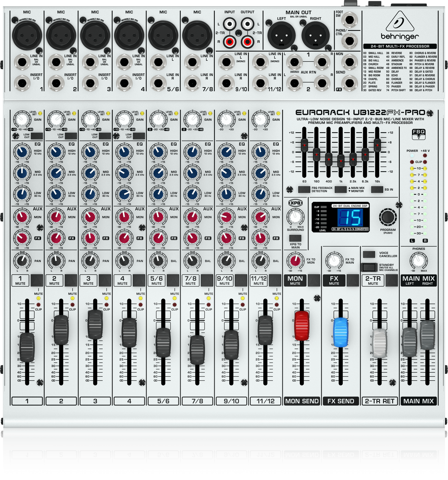Click the XPQ logo badge
The image size is (448, 480).
tap(295, 203)
